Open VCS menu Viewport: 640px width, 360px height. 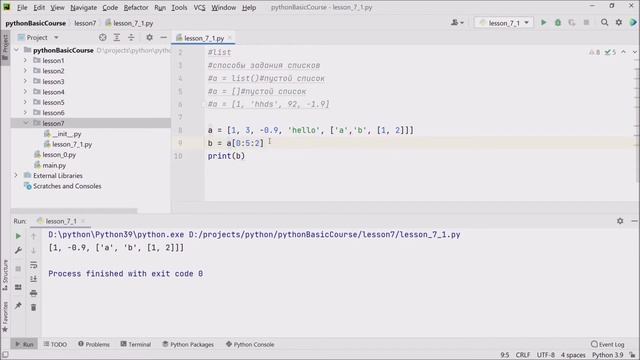tap(199, 7)
